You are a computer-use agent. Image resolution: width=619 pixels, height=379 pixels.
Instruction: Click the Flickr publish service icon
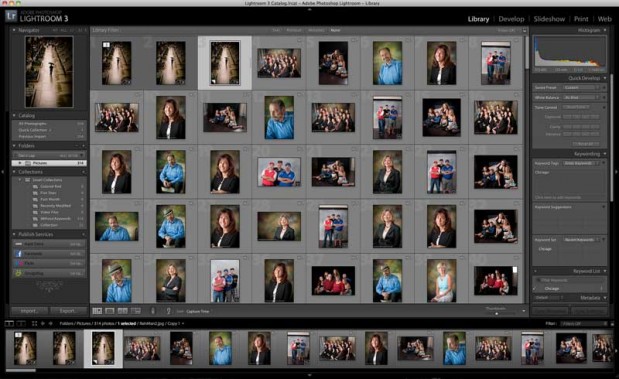click(18, 263)
